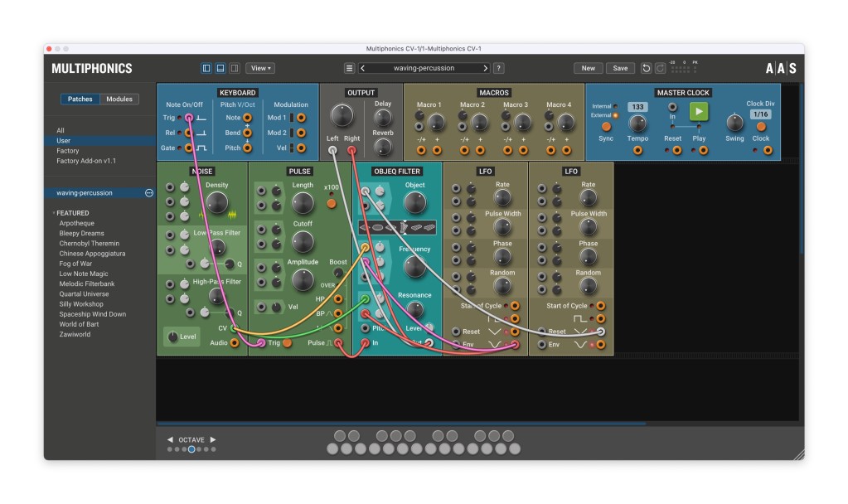Load the next patch with right arrow
The height and width of the screenshot is (504, 848).
pyautogui.click(x=485, y=68)
